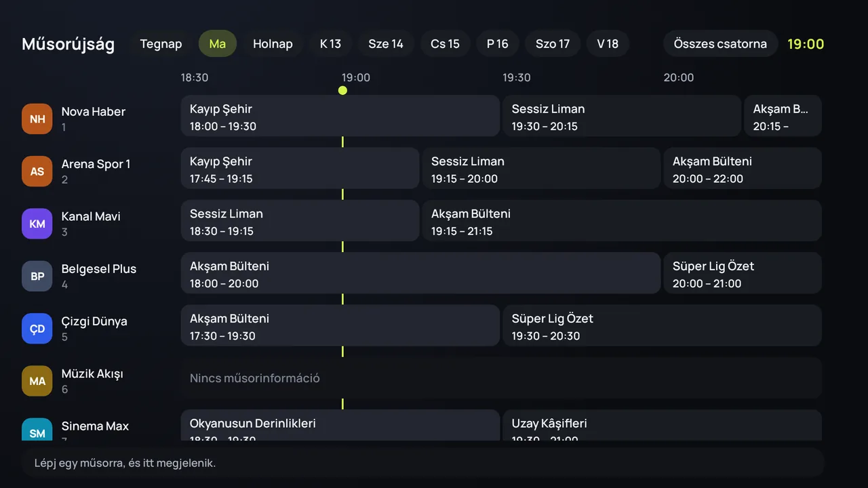Select Süper Lig Özet 20:00 – 21:00
This screenshot has height=488, width=868.
pyautogui.click(x=743, y=273)
